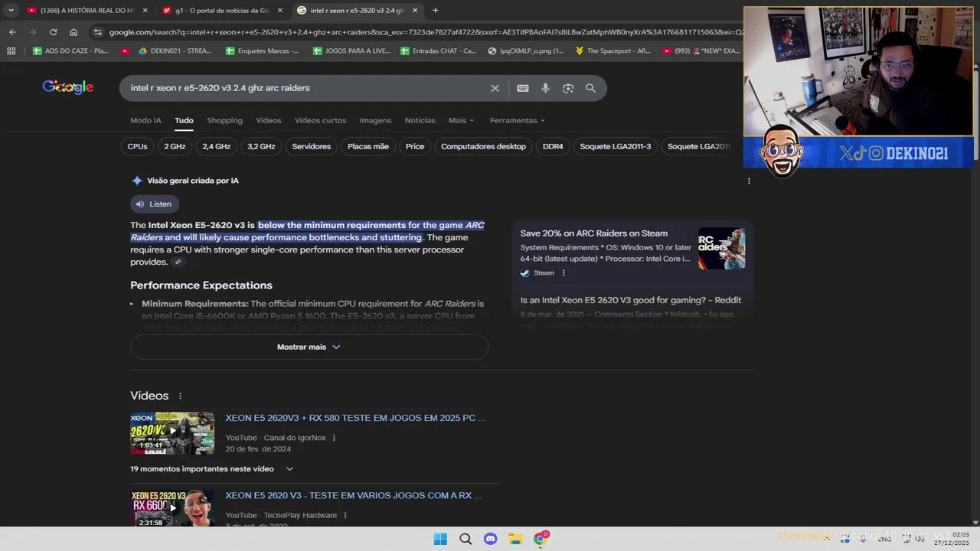Filter by the 2,4 GHz chip

click(x=217, y=146)
